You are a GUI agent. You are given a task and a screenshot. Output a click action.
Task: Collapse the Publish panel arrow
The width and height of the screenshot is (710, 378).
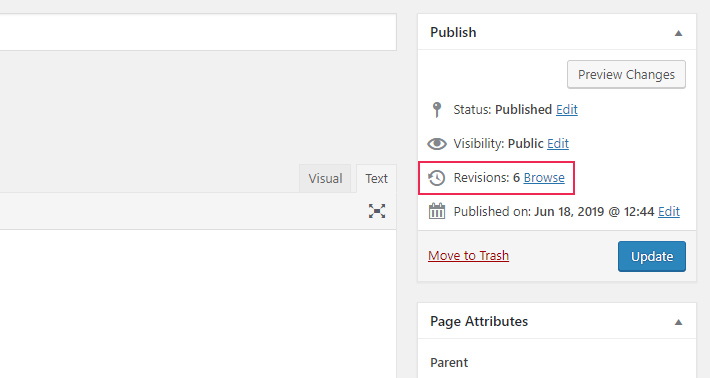click(x=678, y=33)
